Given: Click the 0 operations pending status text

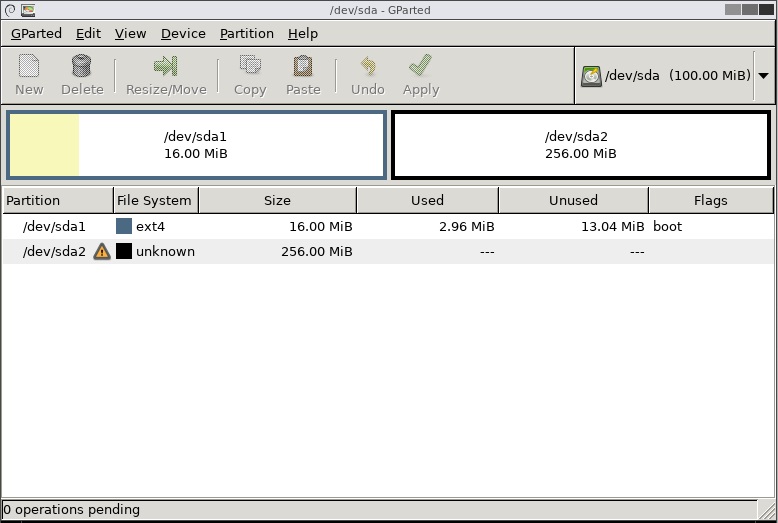Looking at the screenshot, I should [71, 510].
